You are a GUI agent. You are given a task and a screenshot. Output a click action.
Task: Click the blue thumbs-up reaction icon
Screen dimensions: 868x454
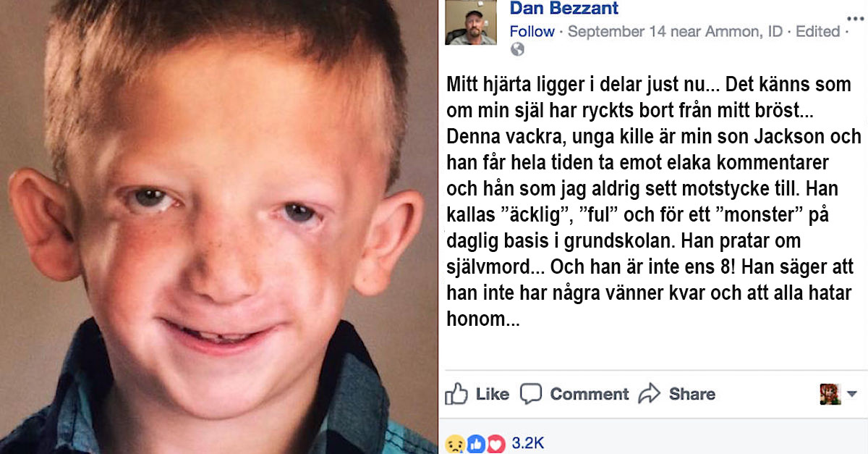[x=475, y=443]
